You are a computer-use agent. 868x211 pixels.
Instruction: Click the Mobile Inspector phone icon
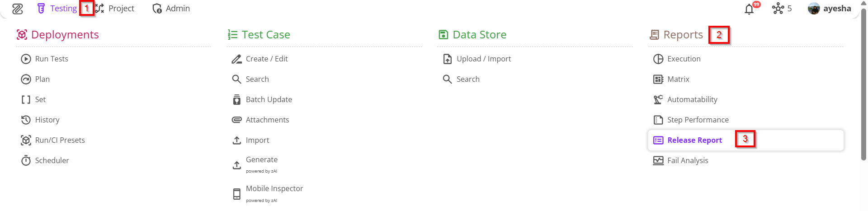(x=236, y=194)
